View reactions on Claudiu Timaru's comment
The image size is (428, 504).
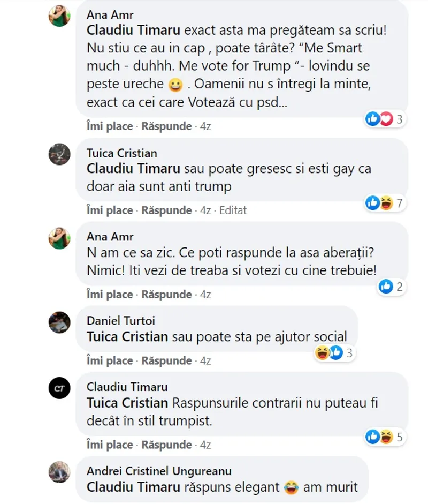[x=385, y=437]
